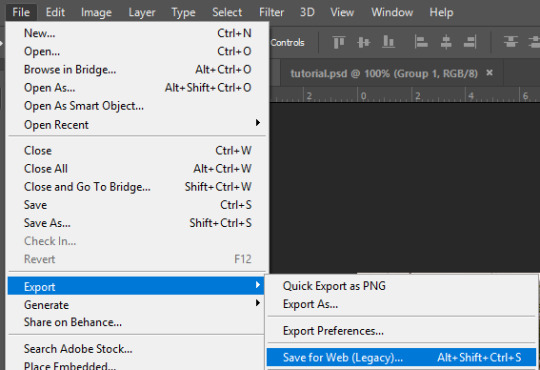This screenshot has height=370, width=540.
Task: Expand the Open Recent submenu
Action: (x=137, y=124)
